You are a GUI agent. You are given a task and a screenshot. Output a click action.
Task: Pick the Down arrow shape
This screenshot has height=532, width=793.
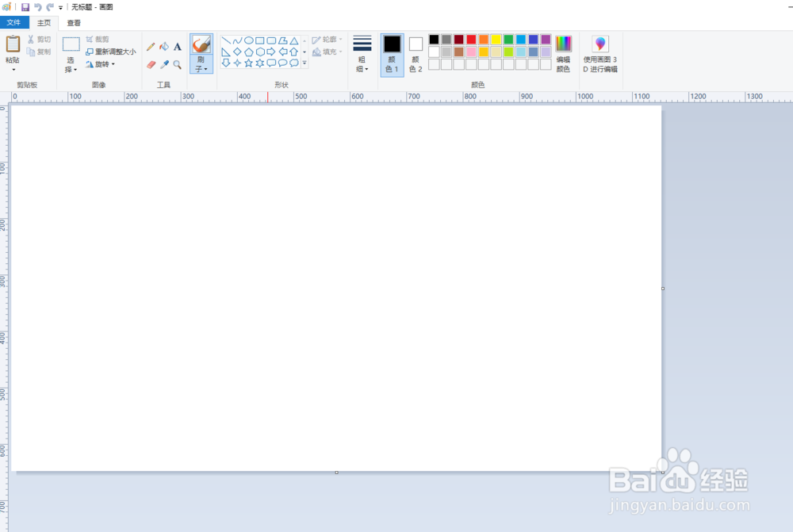click(226, 63)
